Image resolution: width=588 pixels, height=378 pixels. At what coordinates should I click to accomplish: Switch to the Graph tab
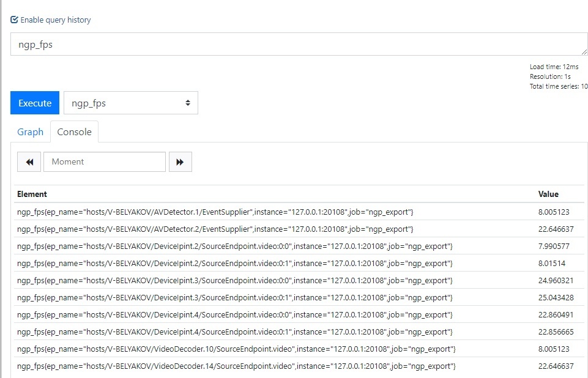30,132
